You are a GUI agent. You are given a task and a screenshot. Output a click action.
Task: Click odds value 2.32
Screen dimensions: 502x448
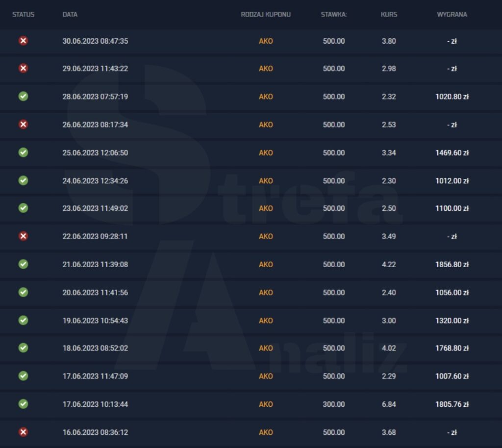click(389, 97)
